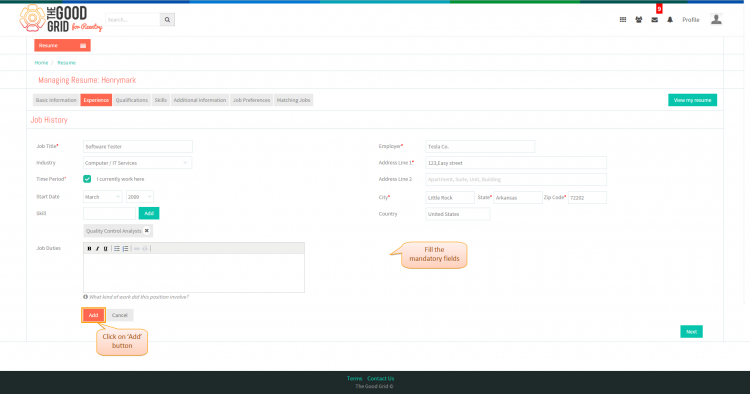Toggle bold in Job Duties editor
The height and width of the screenshot is (394, 750).
click(x=89, y=249)
